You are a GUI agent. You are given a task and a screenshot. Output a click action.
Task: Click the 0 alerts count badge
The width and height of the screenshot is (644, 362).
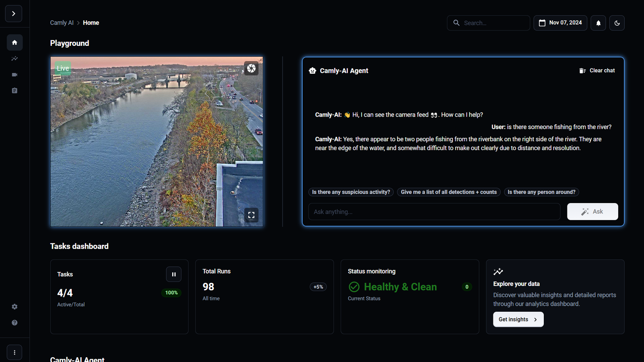(467, 287)
